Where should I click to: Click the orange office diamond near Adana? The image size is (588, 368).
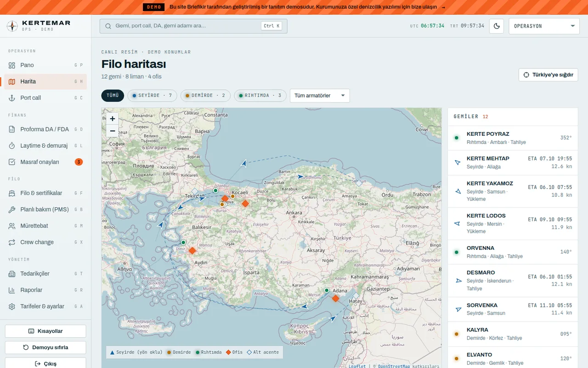[x=335, y=299]
